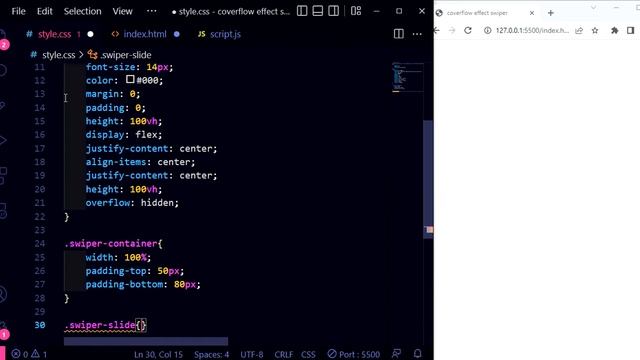The height and width of the screenshot is (360, 640).
Task: Open the Run and Debug activity icon
Action: [x=2, y=140]
